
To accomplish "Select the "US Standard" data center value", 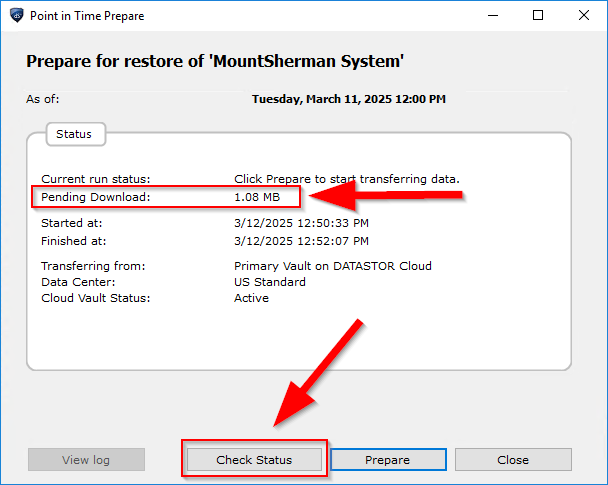I will [x=270, y=282].
